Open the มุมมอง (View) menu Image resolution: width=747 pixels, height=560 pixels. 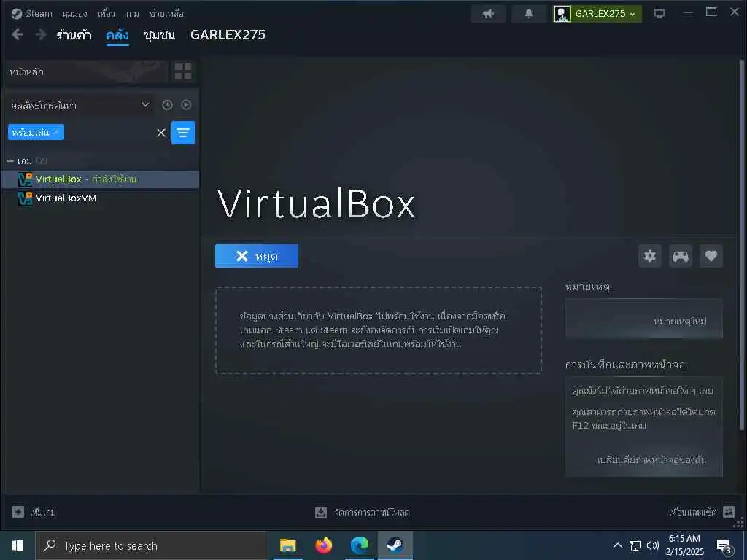(74, 13)
